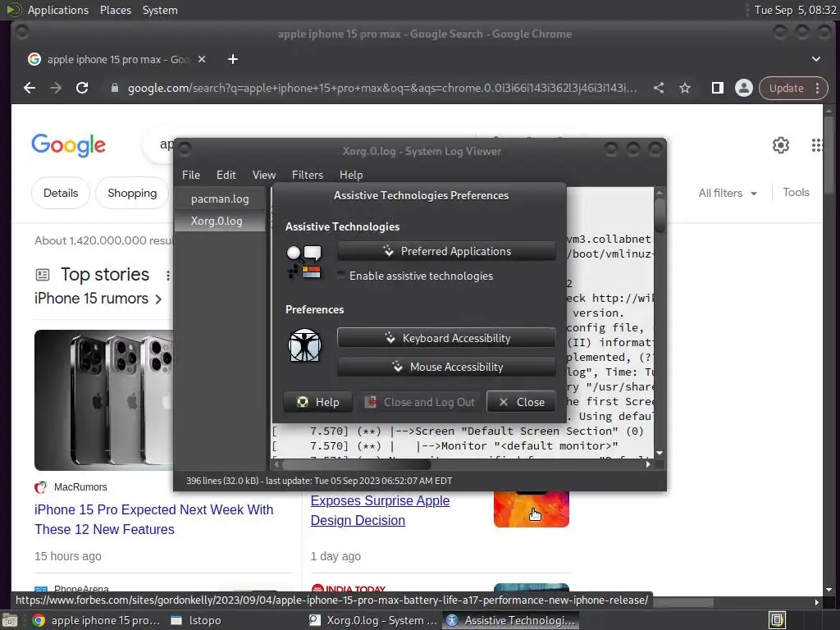Click Chrome forward arrow
This screenshot has height=630, width=840.
(56, 88)
